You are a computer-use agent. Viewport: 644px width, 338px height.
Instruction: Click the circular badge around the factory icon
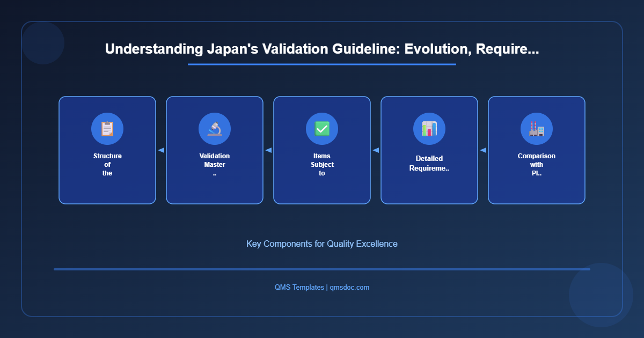pyautogui.click(x=537, y=129)
